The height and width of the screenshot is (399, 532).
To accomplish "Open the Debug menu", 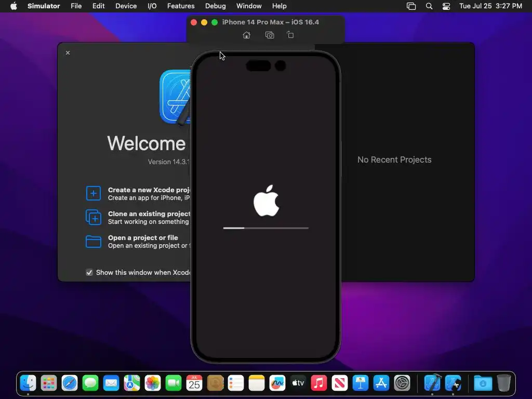I will (x=216, y=6).
